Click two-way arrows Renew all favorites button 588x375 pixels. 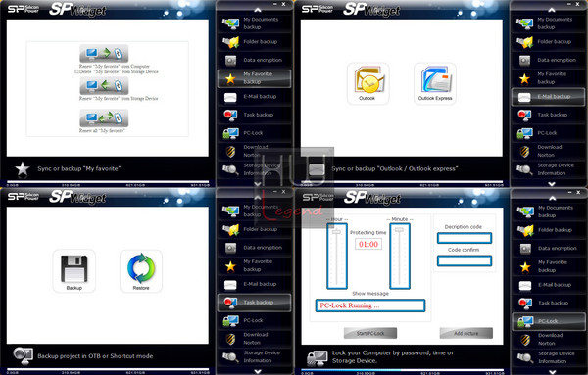pos(104,118)
